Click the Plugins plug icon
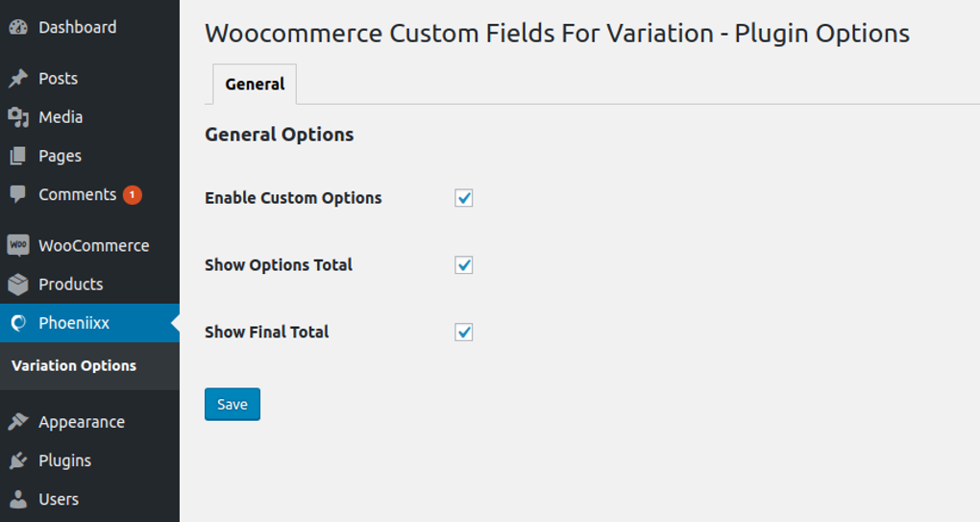980x522 pixels. [x=18, y=460]
